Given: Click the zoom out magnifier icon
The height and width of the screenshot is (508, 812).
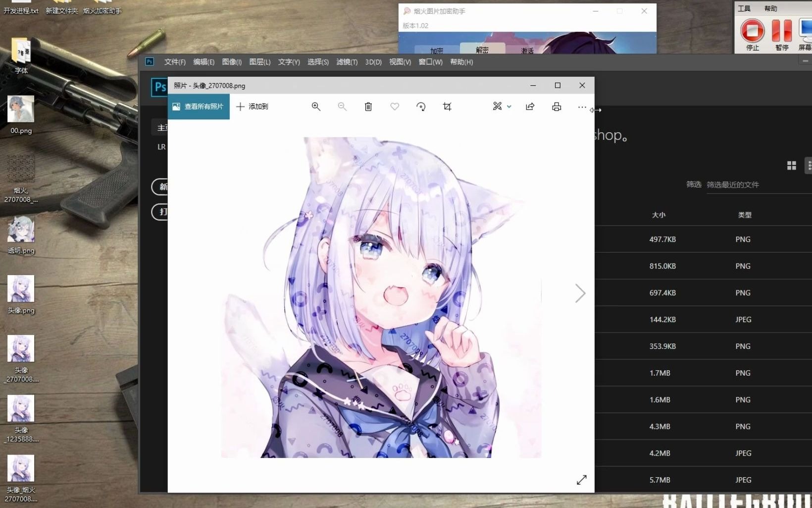Looking at the screenshot, I should pos(342,107).
